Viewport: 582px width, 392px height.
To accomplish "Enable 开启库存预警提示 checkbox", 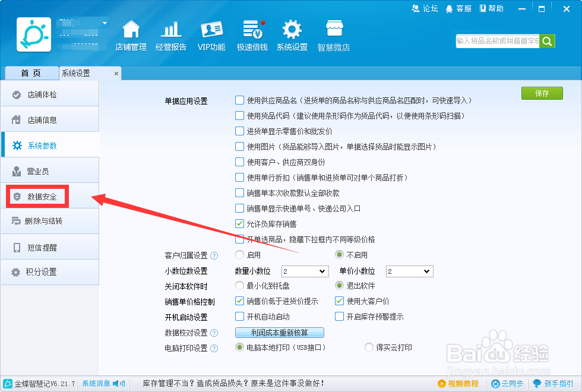I will point(339,317).
